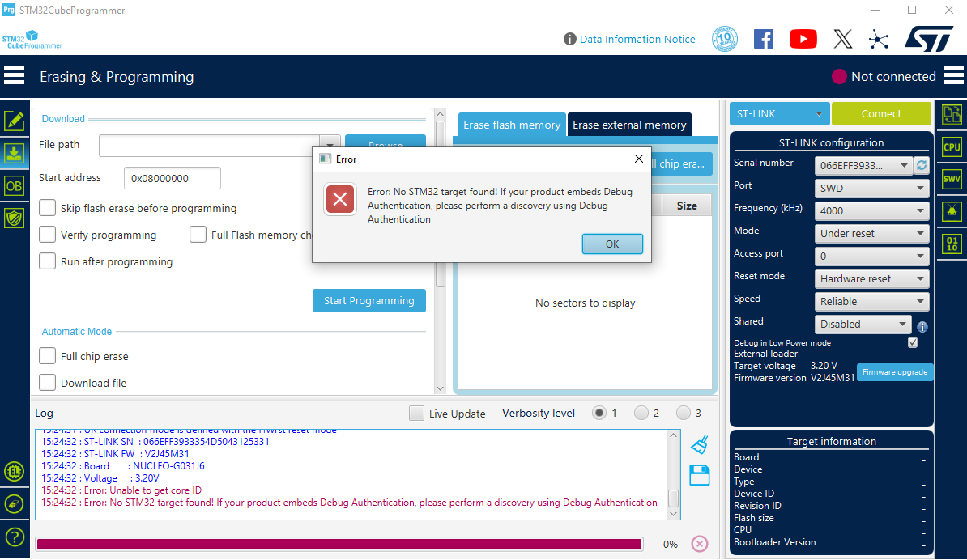The image size is (967, 560).
Task: Open the ST-LINK interface dropdown
Action: point(780,114)
